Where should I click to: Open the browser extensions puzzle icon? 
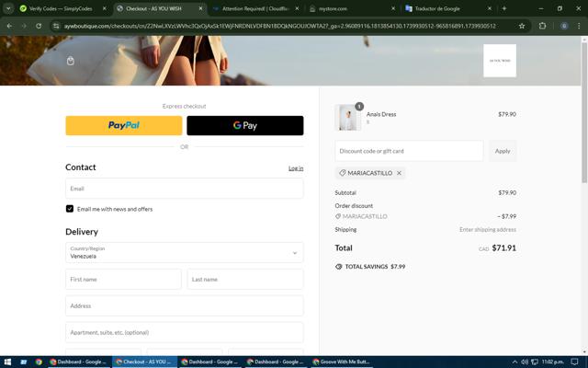coord(542,26)
